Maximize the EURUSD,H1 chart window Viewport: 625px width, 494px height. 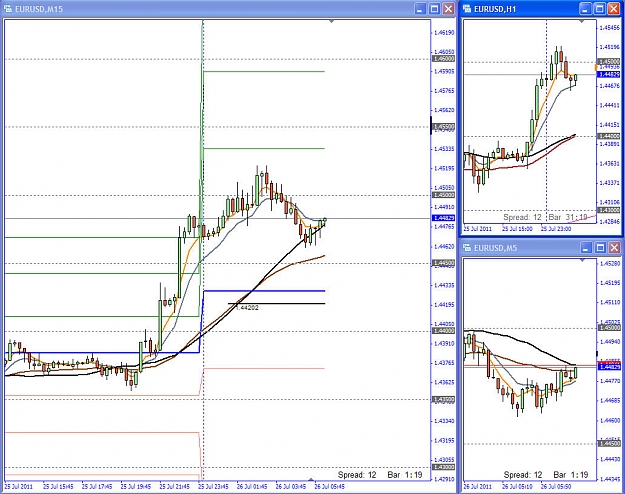pos(600,9)
